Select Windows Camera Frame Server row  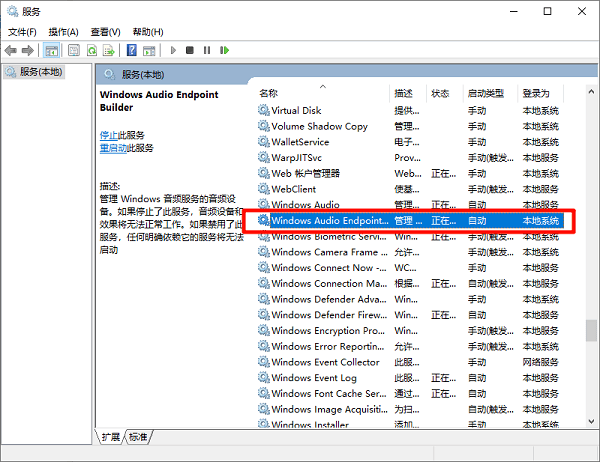tap(410, 252)
